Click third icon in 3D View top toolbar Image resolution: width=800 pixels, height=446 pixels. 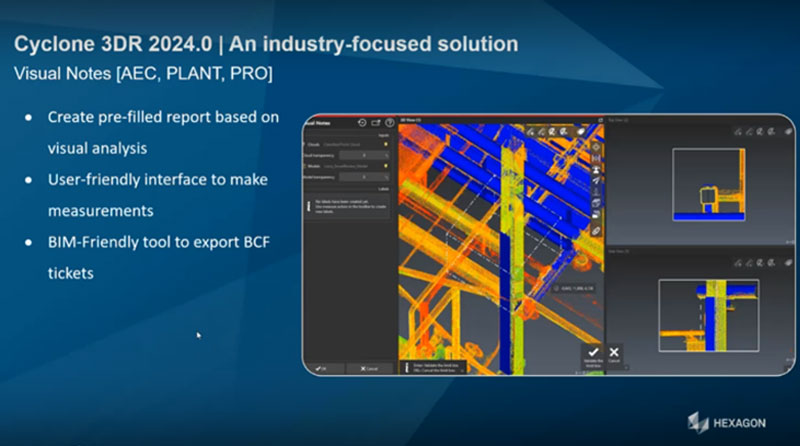point(553,132)
